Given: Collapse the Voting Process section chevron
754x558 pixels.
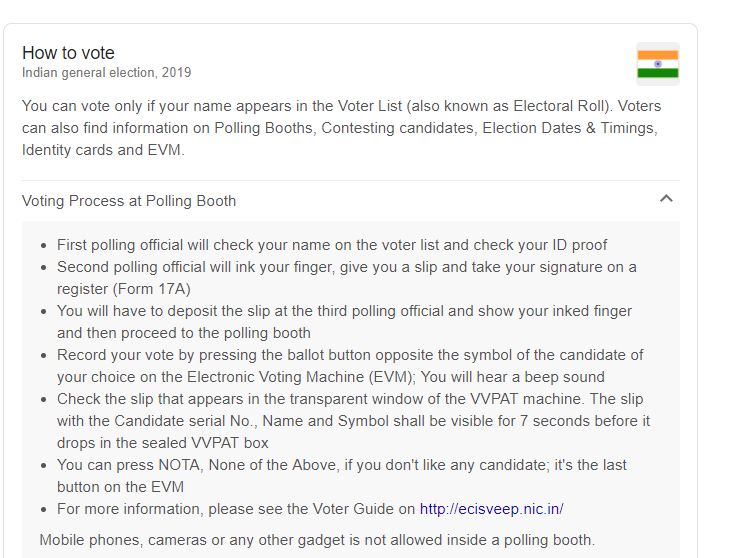Looking at the screenshot, I should 666,198.
